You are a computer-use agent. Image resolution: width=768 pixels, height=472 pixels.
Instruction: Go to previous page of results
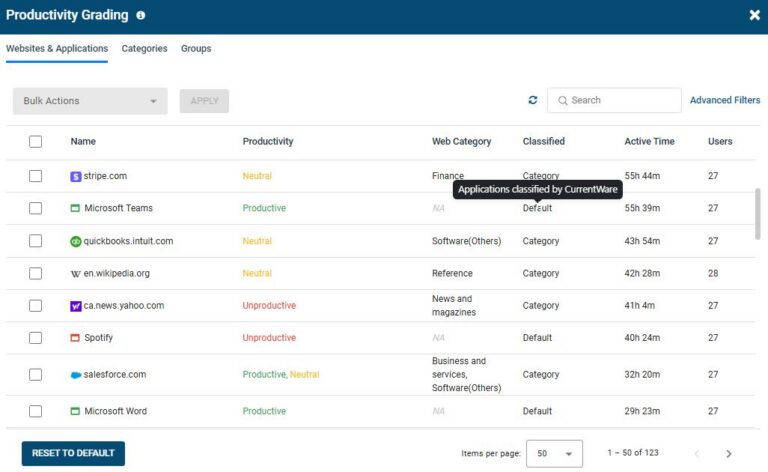point(696,453)
